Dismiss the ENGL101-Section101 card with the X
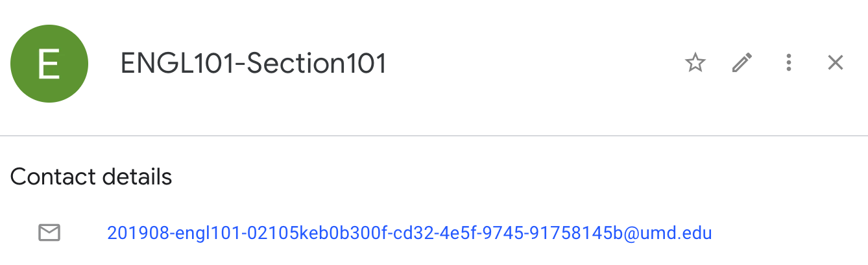The height and width of the screenshot is (265, 868). pos(836,63)
